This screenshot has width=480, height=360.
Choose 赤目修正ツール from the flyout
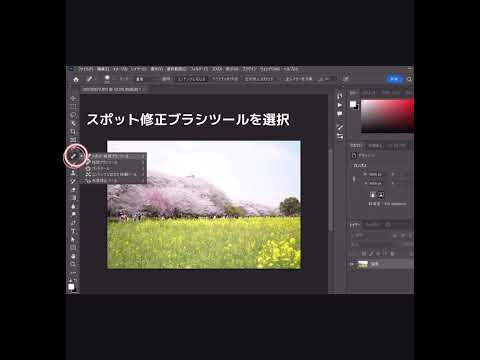pyautogui.click(x=115, y=180)
